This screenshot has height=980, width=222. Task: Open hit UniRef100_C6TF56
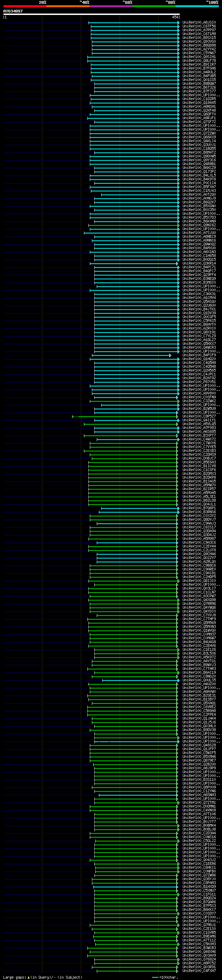pyautogui.click(x=199, y=26)
